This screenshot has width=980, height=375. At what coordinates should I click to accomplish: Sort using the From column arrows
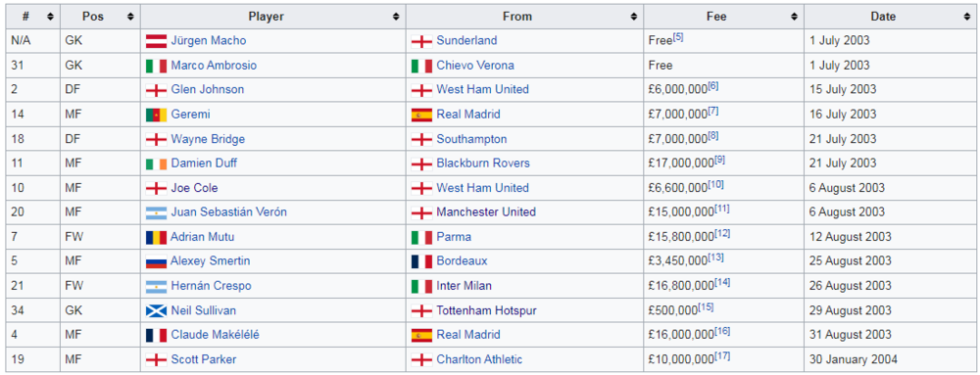[634, 17]
